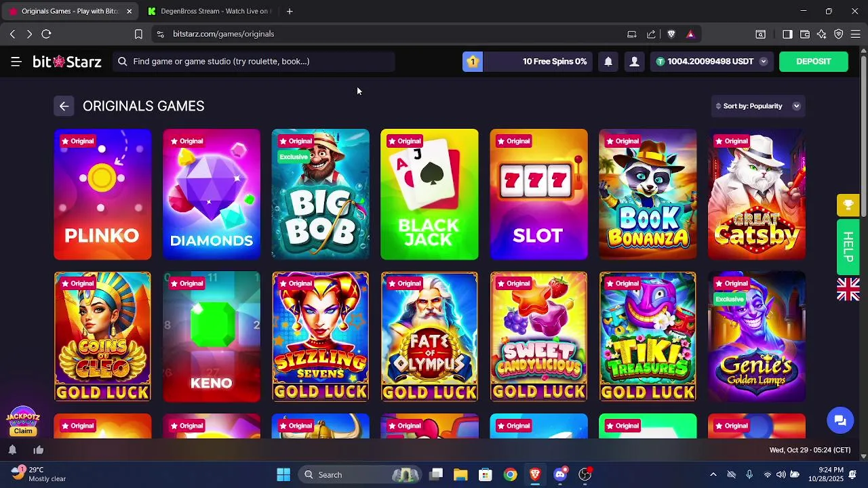Viewport: 868px width, 488px height.
Task: Open the Coins of Cleo game
Action: tap(102, 337)
